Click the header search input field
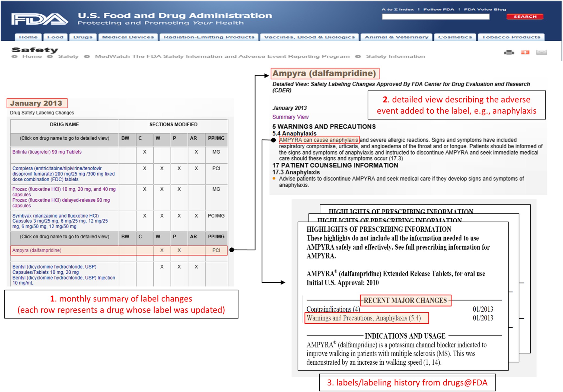 tap(435, 17)
